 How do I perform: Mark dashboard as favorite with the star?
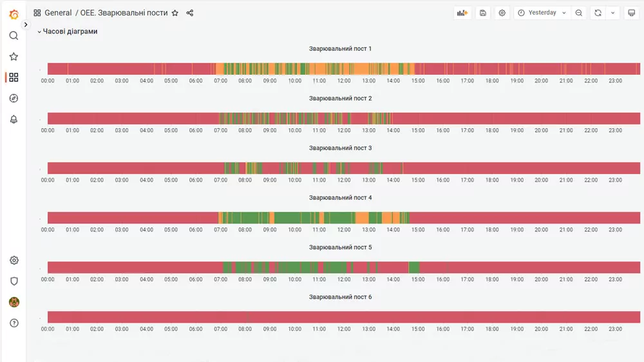click(x=175, y=13)
